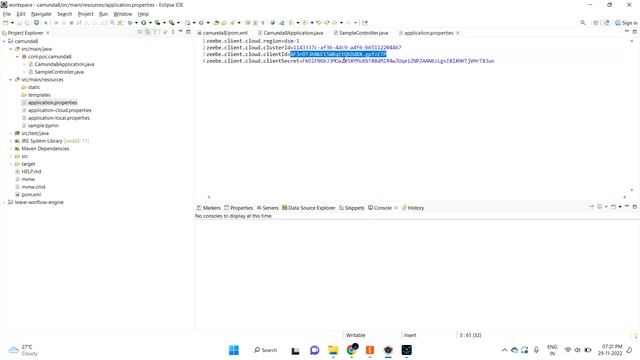Select application-cloud.properties file

coord(60,110)
